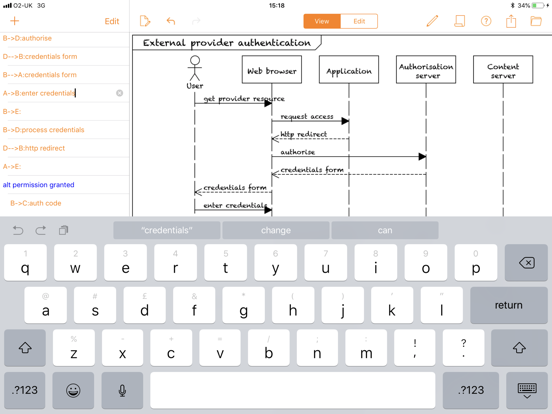The image size is (552, 414).
Task: Tap the Web browser participant box
Action: tap(272, 69)
